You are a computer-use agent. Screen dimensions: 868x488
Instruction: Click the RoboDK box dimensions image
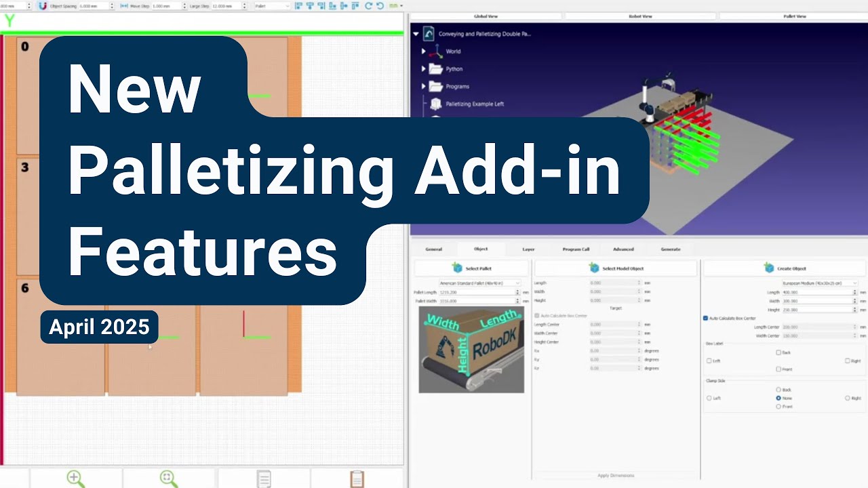click(x=471, y=350)
